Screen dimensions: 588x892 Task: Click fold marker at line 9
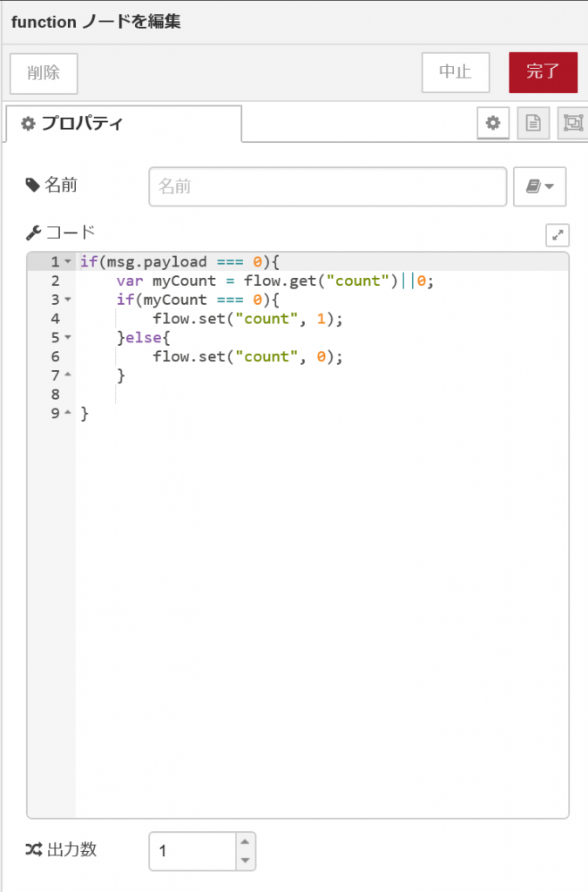coord(68,414)
